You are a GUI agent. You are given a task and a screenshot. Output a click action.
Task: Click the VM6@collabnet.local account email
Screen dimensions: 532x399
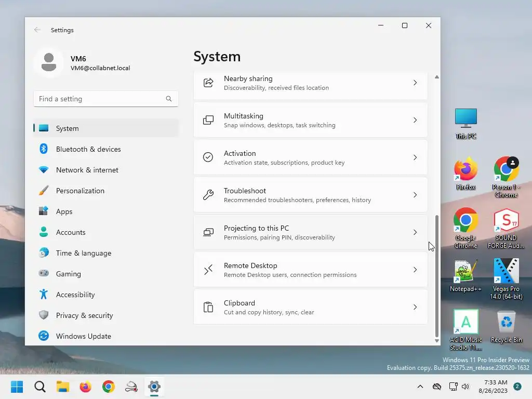tap(100, 68)
